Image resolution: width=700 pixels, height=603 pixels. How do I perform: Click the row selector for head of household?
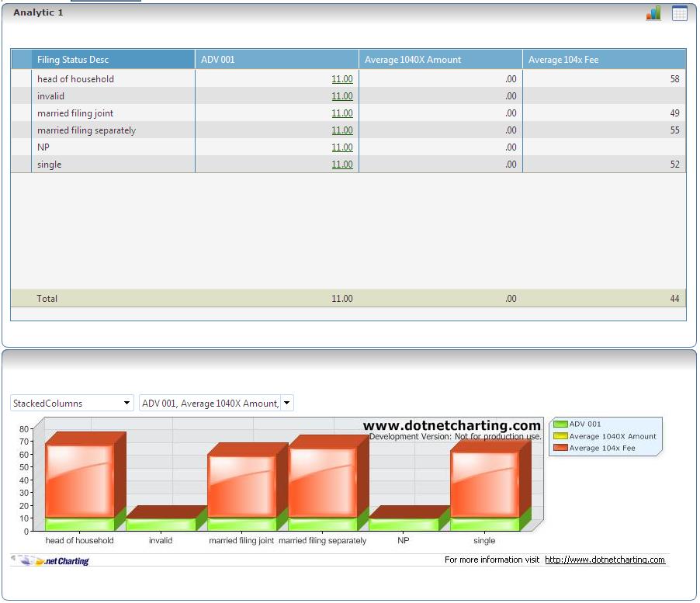(x=22, y=79)
